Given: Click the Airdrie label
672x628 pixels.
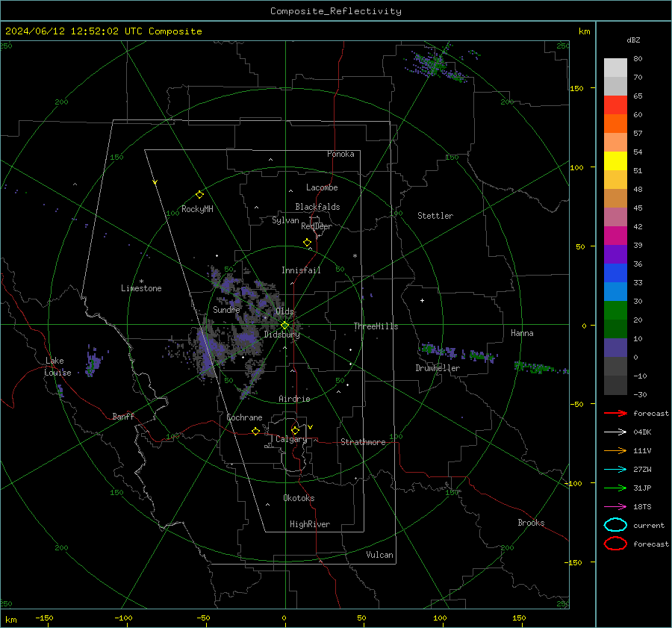Looking at the screenshot, I should tap(294, 399).
